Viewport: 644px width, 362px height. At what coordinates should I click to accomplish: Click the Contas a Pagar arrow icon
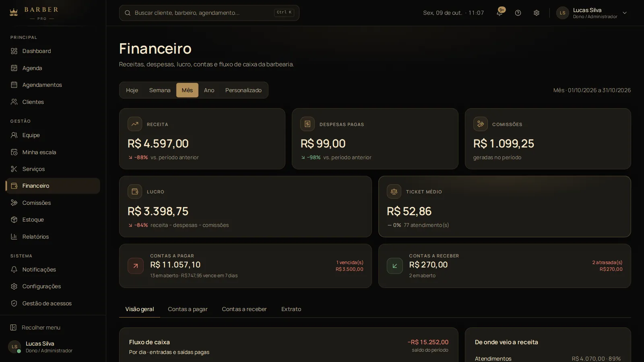136,266
